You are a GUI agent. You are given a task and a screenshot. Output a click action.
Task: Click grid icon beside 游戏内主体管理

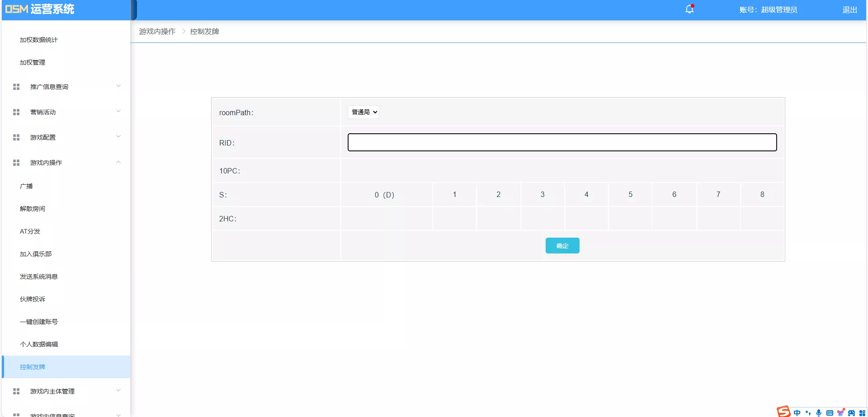pyautogui.click(x=16, y=391)
